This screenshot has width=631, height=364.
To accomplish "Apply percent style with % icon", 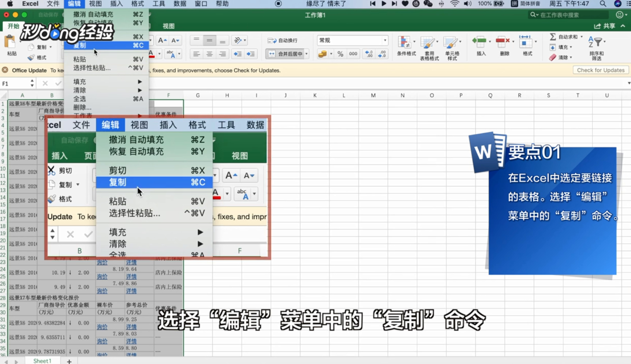I will point(340,54).
